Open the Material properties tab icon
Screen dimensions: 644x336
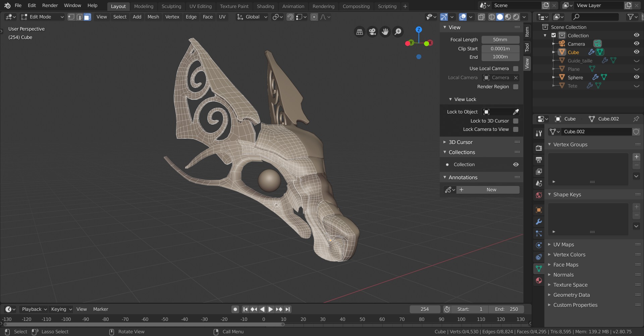(539, 281)
